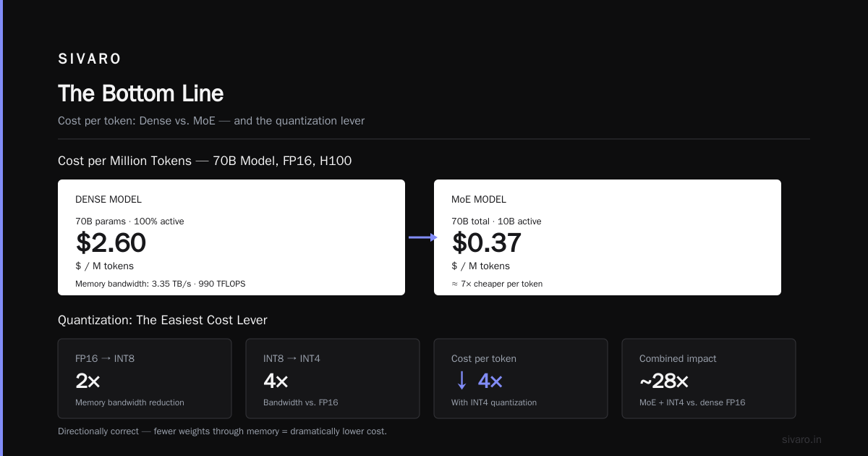Select the INT8 → INT4 card
The height and width of the screenshot is (456, 868).
click(x=333, y=379)
